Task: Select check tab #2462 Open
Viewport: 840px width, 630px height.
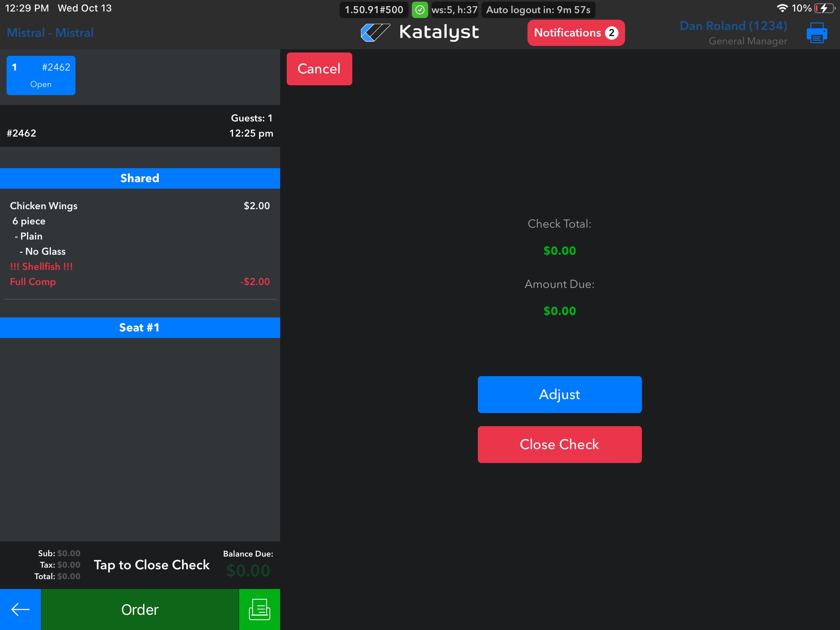Action: (x=41, y=75)
